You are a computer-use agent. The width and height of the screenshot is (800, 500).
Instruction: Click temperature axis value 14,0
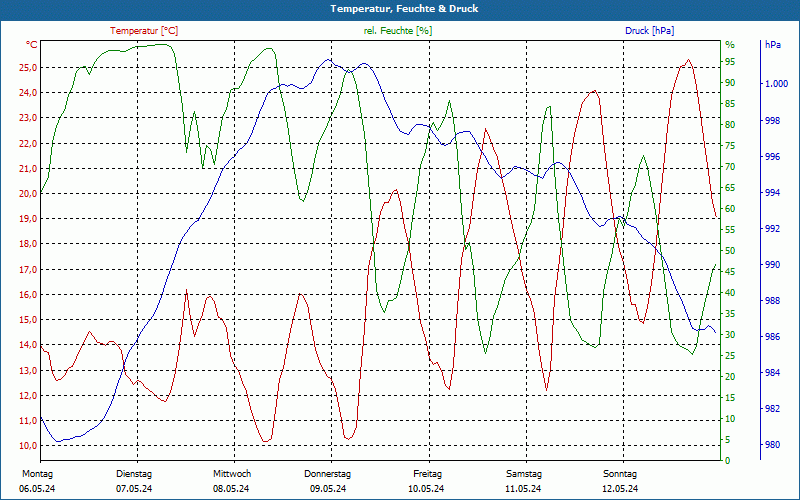tap(29, 345)
